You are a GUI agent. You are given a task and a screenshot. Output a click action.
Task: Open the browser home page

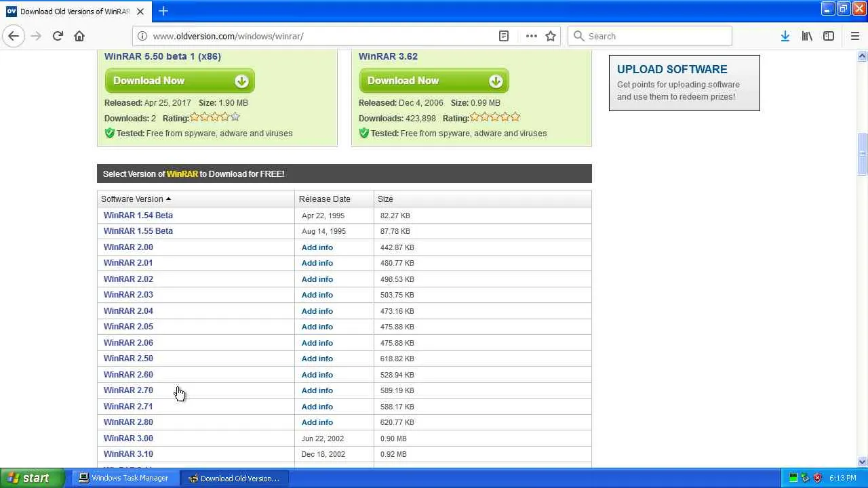coord(79,36)
